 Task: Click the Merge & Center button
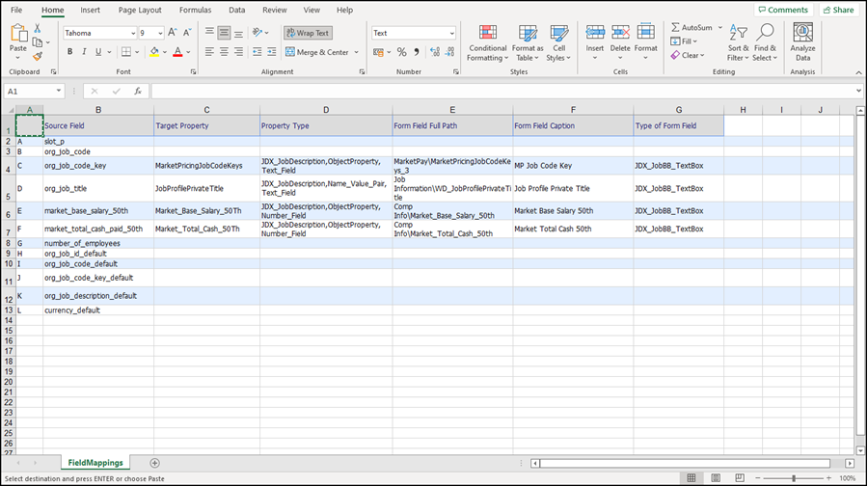pos(317,52)
